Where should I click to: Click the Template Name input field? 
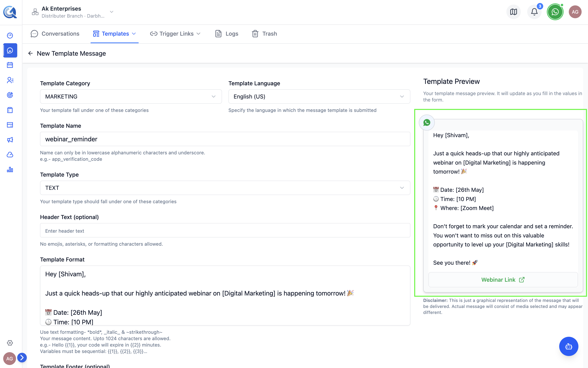pos(225,139)
